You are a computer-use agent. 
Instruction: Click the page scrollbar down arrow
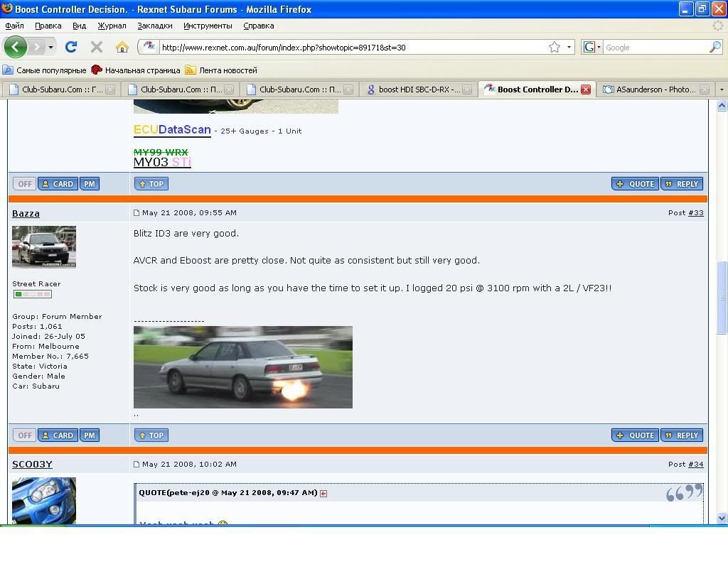722,518
